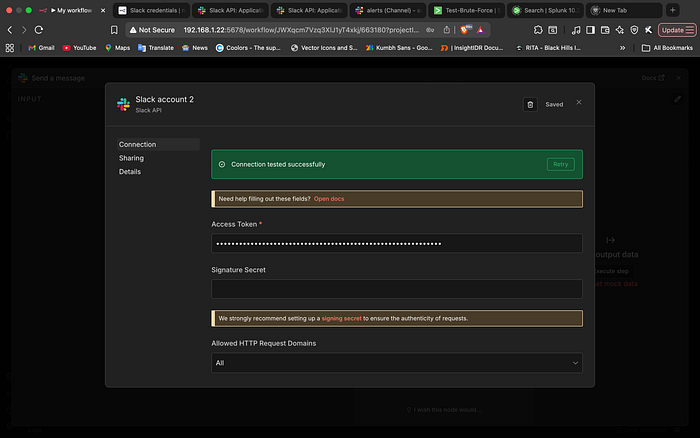The width and height of the screenshot is (700, 438).
Task: Open All Bookmarks folder
Action: (x=667, y=48)
